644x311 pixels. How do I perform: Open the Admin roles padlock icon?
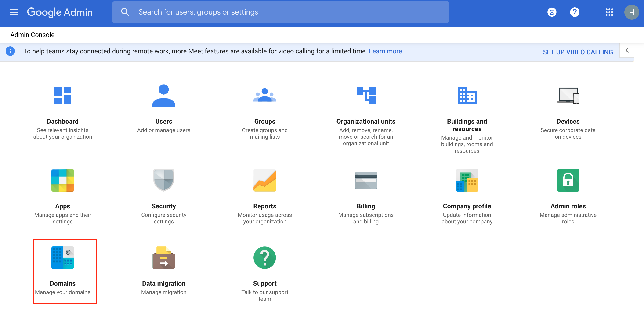568,180
